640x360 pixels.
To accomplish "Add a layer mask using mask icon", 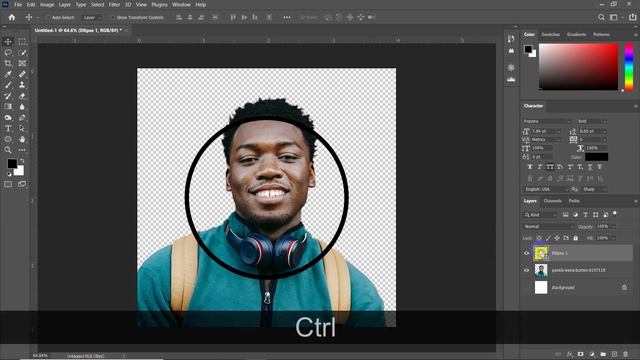I will [x=580, y=354].
